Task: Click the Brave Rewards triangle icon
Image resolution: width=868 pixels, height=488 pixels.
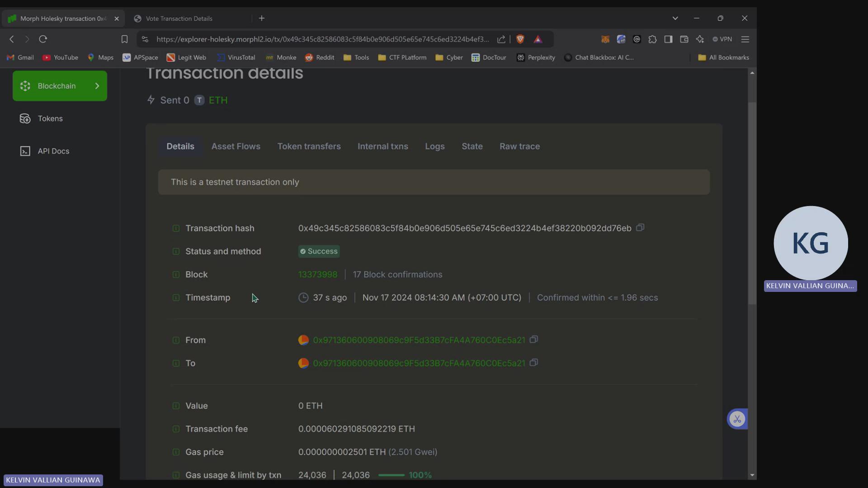Action: [538, 39]
